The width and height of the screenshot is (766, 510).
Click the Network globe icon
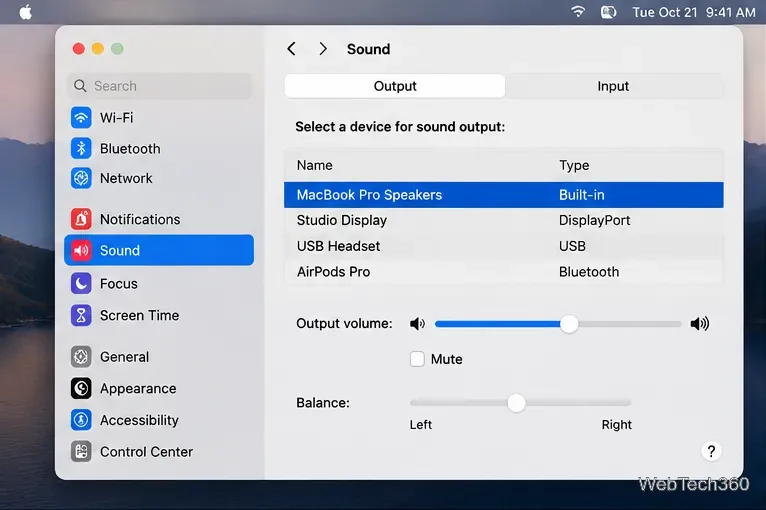(x=81, y=178)
